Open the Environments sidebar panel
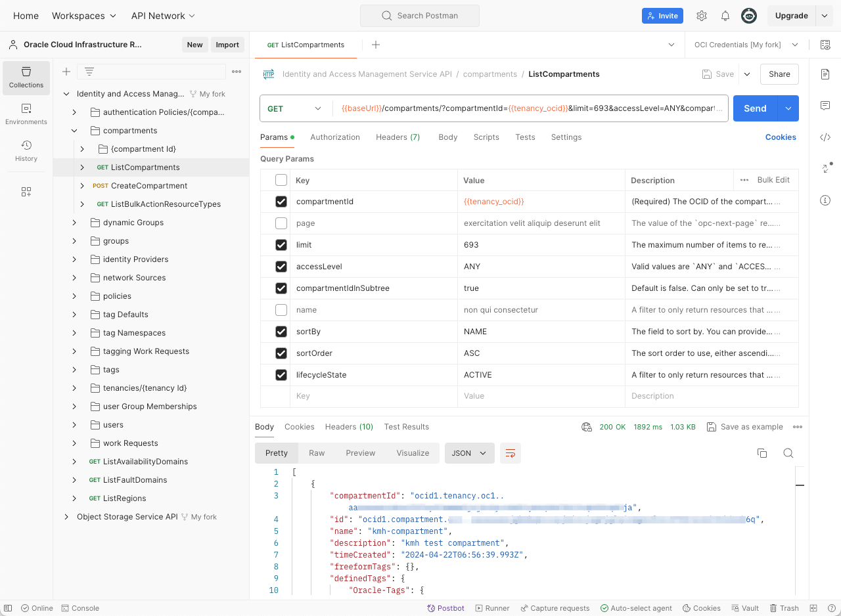Viewport: 841px width, 616px height. pyautogui.click(x=26, y=114)
